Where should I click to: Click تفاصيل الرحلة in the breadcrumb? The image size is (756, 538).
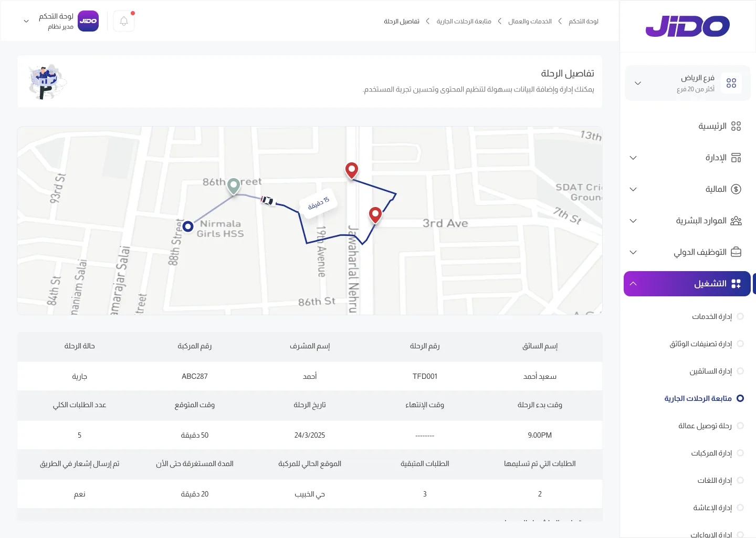(402, 21)
